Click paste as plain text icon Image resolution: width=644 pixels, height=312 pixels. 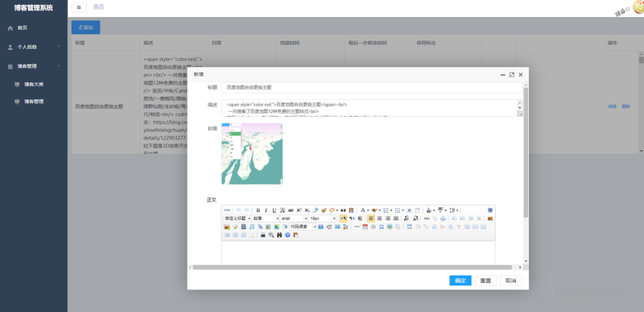point(351,210)
